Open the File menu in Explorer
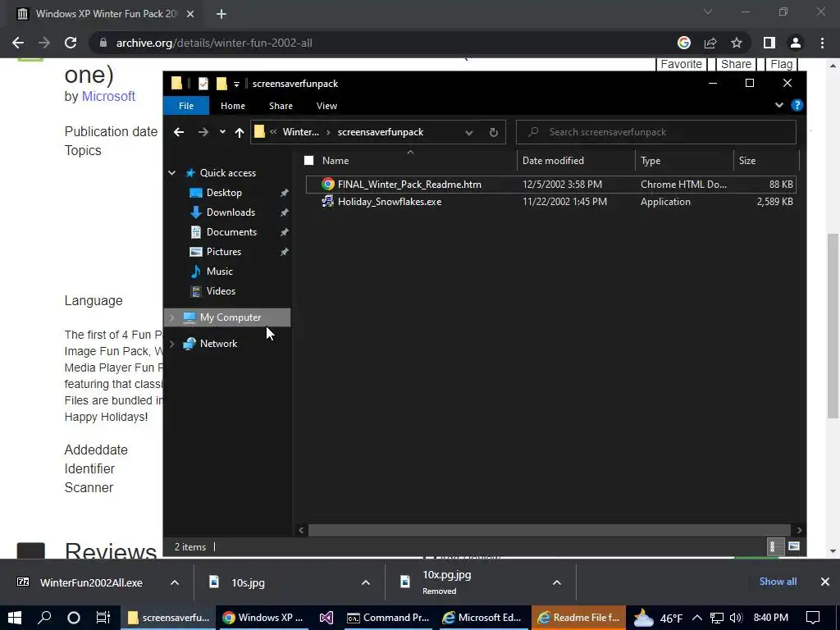This screenshot has height=630, width=840. point(186,106)
